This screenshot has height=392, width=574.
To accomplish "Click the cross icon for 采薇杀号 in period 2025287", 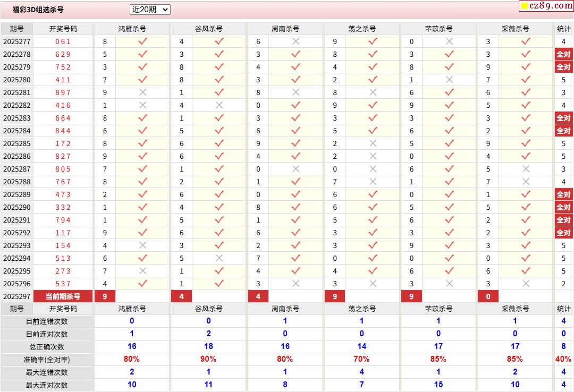I will click(x=526, y=169).
